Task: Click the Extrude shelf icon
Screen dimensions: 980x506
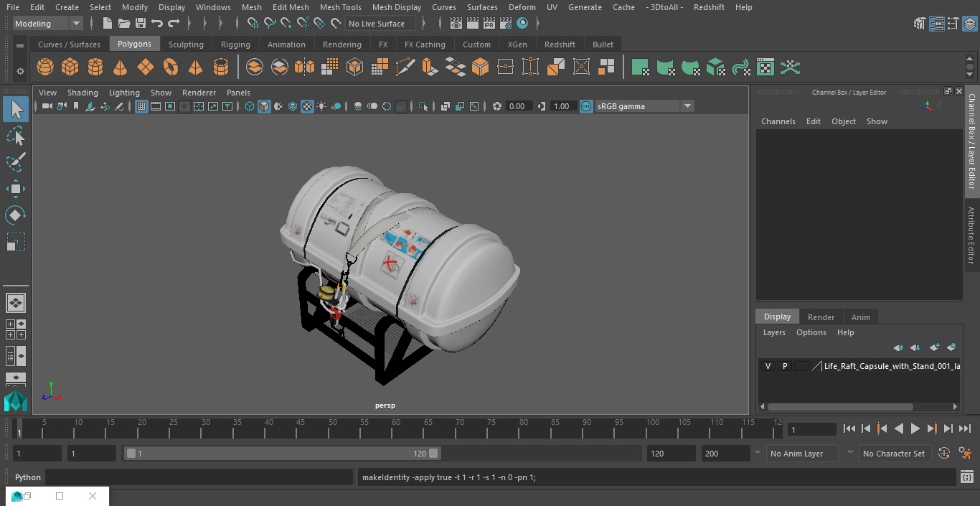Action: tap(430, 67)
